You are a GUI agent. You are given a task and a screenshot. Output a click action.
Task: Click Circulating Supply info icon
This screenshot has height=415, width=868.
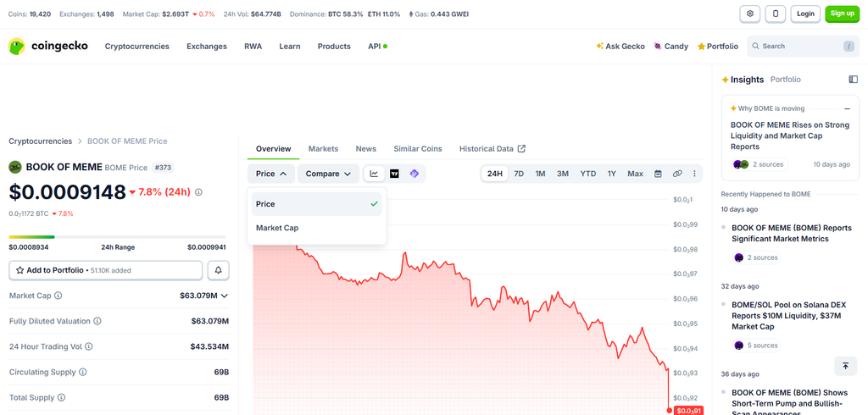[83, 372]
